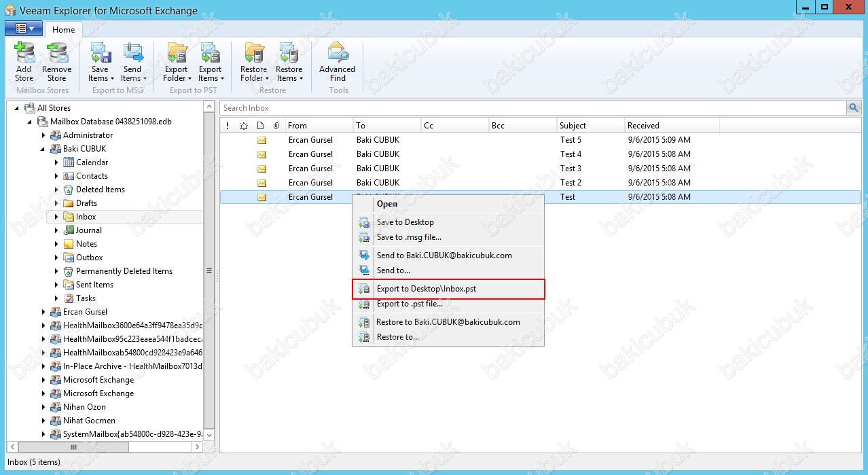
Task: Select the Calendar folder icon in tree
Action: coord(68,162)
